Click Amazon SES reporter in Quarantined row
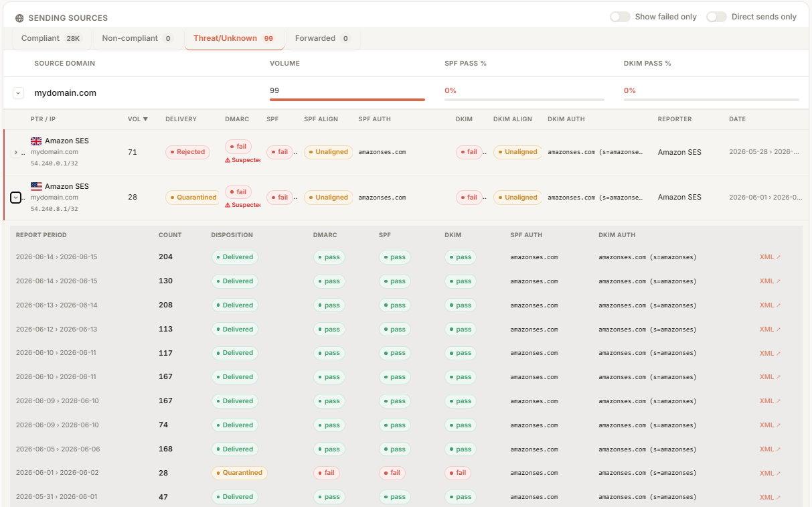812x507 pixels. [x=679, y=198]
